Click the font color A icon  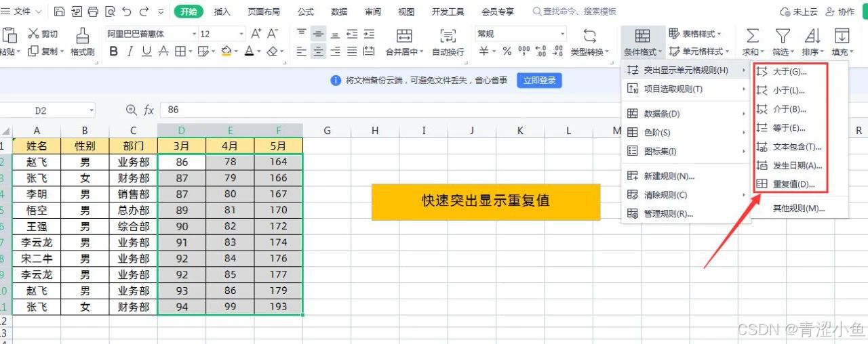[249, 51]
